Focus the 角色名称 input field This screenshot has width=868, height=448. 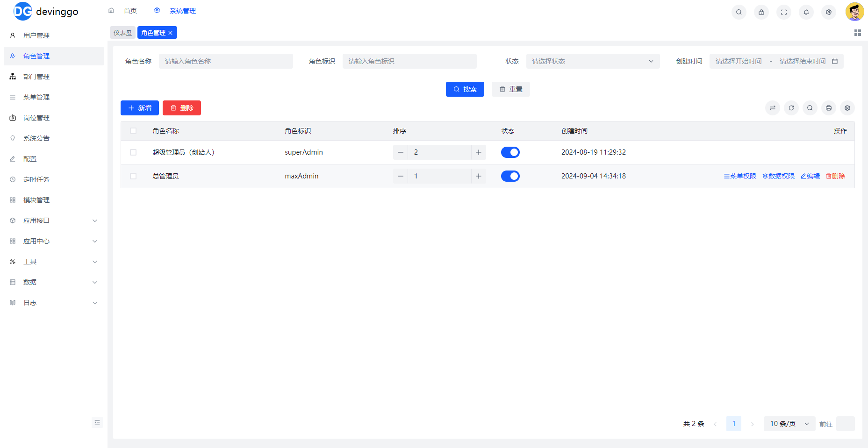pyautogui.click(x=226, y=61)
